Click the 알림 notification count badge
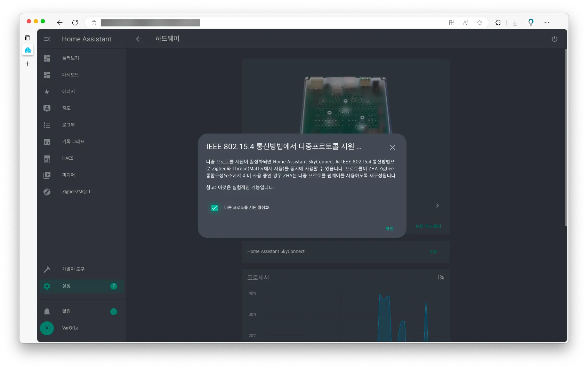Viewport: 588px width, 369px height. tap(114, 312)
